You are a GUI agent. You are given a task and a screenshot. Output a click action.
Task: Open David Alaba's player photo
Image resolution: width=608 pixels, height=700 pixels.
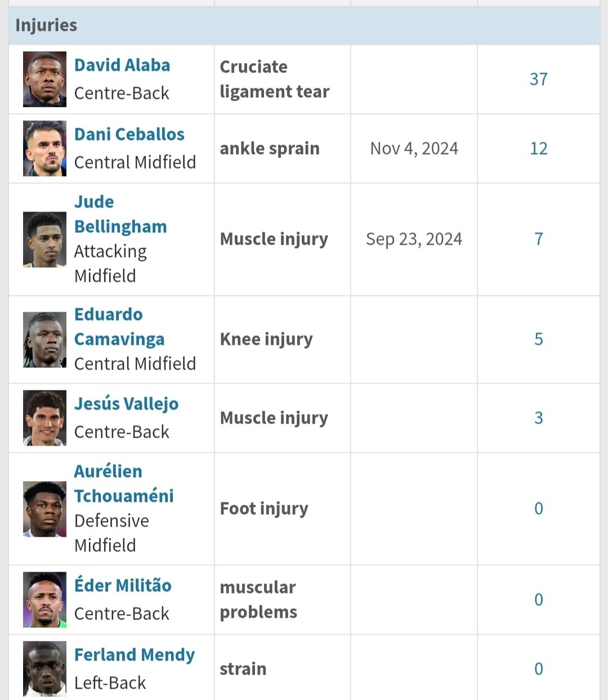click(44, 79)
